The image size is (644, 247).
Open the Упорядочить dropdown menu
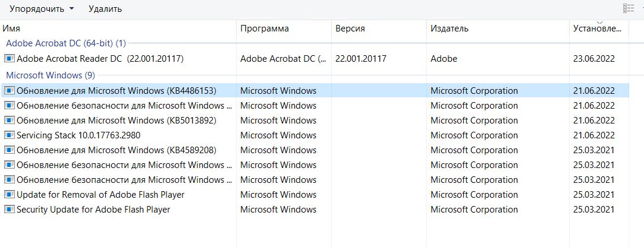[42, 9]
